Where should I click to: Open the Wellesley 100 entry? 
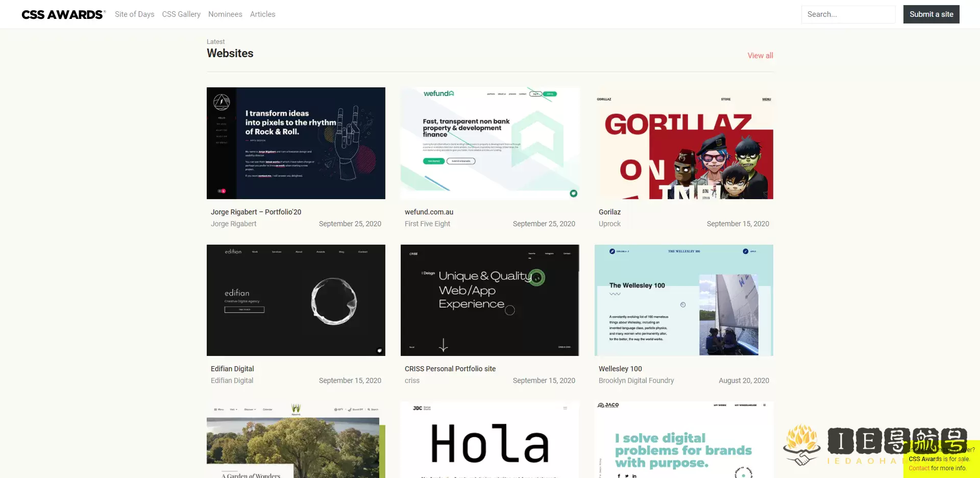click(x=620, y=368)
